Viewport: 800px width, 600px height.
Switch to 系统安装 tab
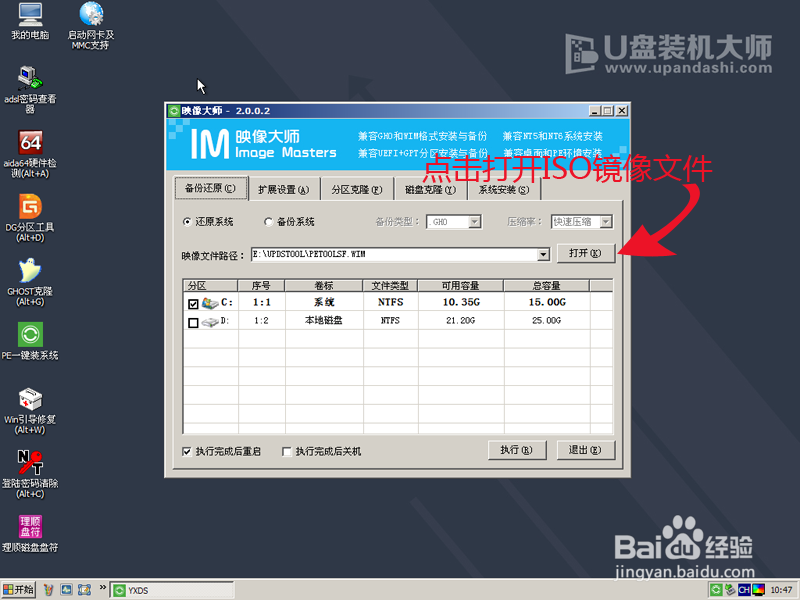[x=504, y=190]
